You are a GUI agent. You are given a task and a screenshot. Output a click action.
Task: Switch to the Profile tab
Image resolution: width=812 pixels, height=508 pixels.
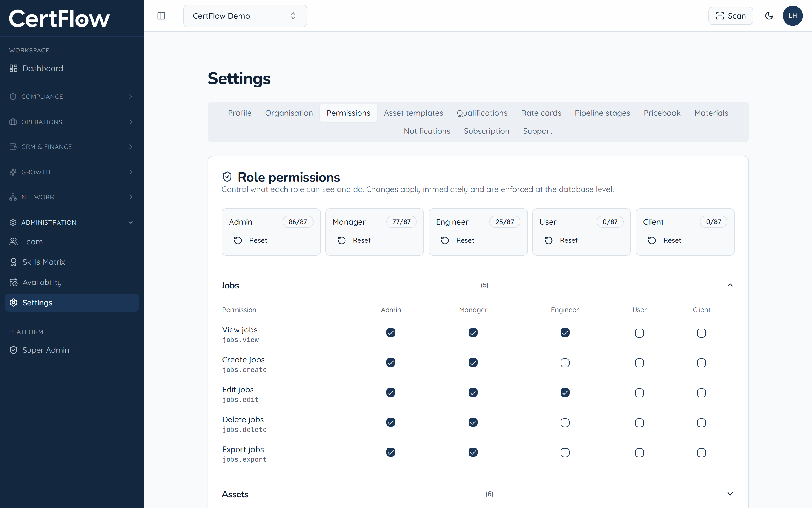tap(240, 113)
